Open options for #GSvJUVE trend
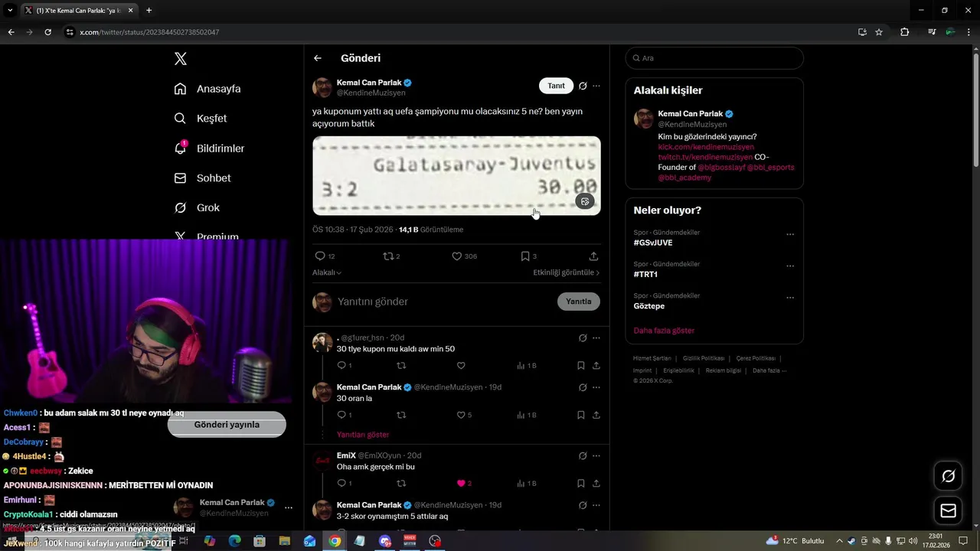 click(x=790, y=234)
